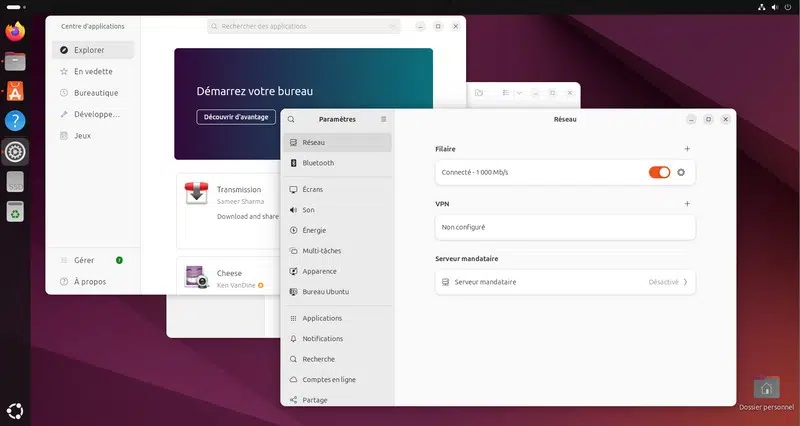The height and width of the screenshot is (426, 800).
Task: Open Firefox from the Ubuntu dock
Action: [15, 32]
